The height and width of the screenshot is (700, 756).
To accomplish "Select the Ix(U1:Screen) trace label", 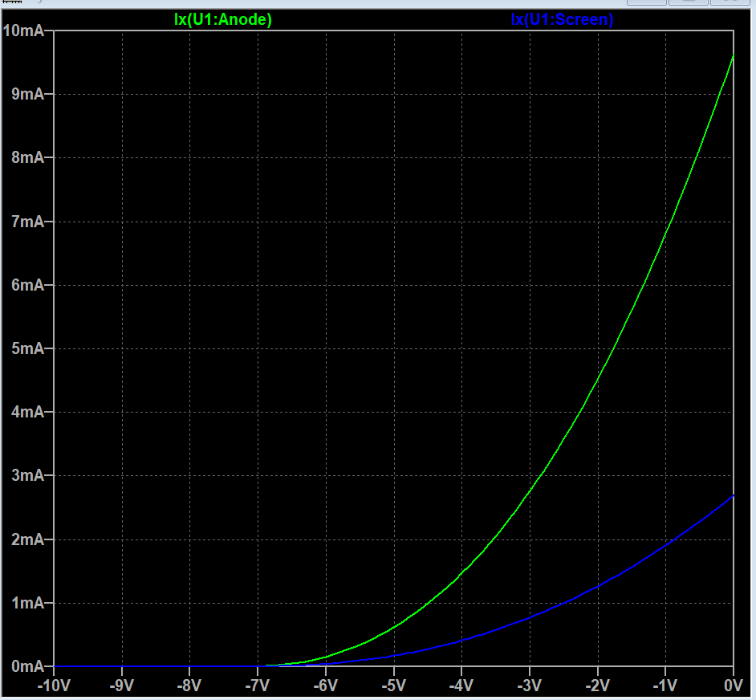I will click(562, 20).
